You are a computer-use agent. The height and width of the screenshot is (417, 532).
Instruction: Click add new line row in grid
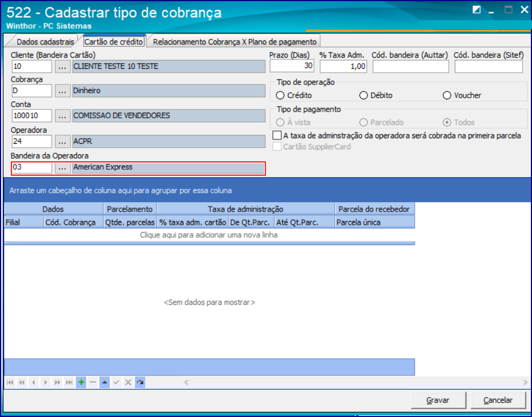(209, 235)
